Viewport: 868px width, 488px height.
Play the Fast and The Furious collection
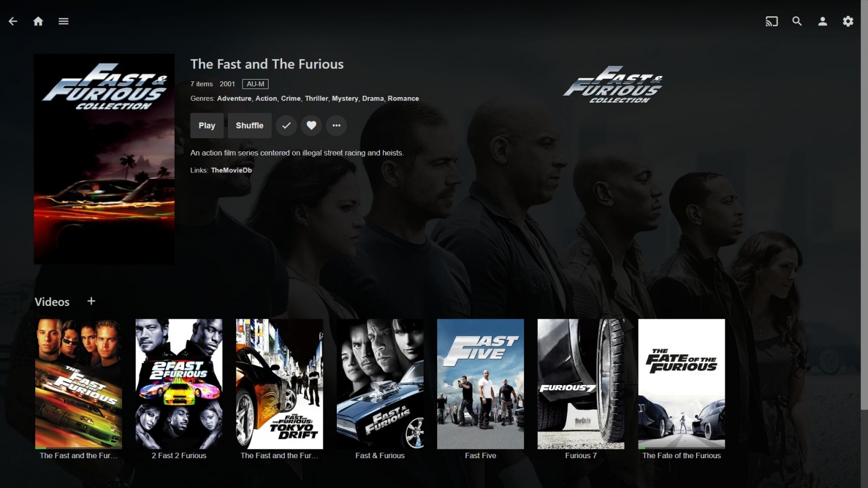pos(207,125)
